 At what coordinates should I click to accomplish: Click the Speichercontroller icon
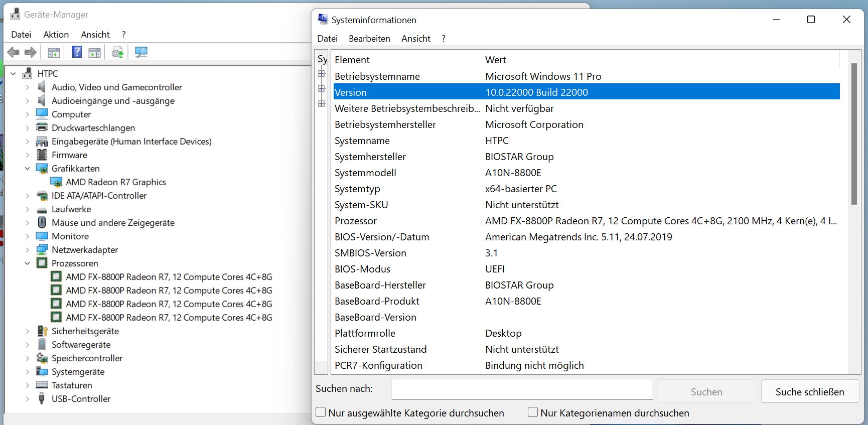(42, 358)
